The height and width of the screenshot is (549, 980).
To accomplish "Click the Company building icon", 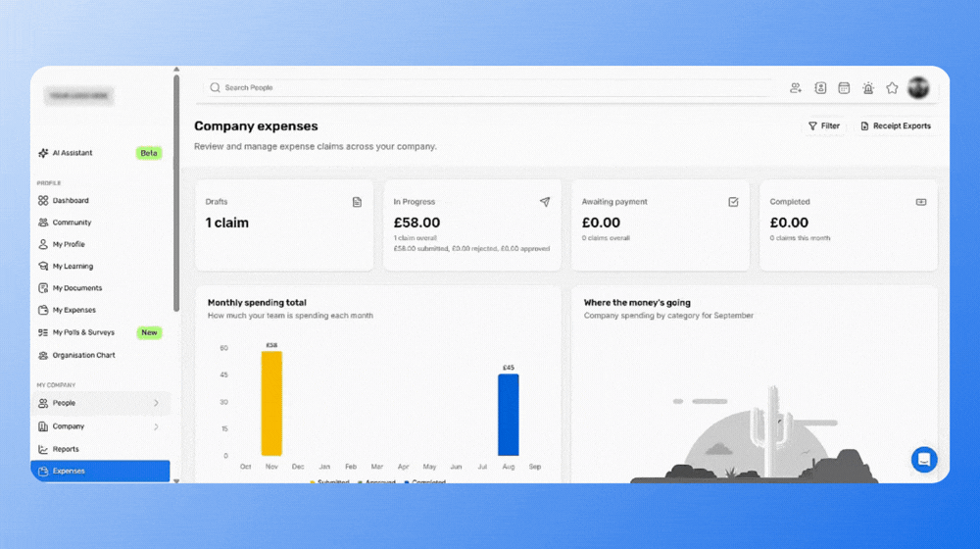I will coord(43,426).
